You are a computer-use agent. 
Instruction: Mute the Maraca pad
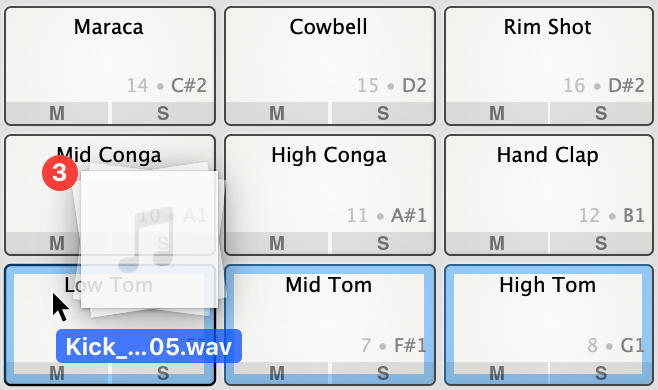[x=57, y=113]
